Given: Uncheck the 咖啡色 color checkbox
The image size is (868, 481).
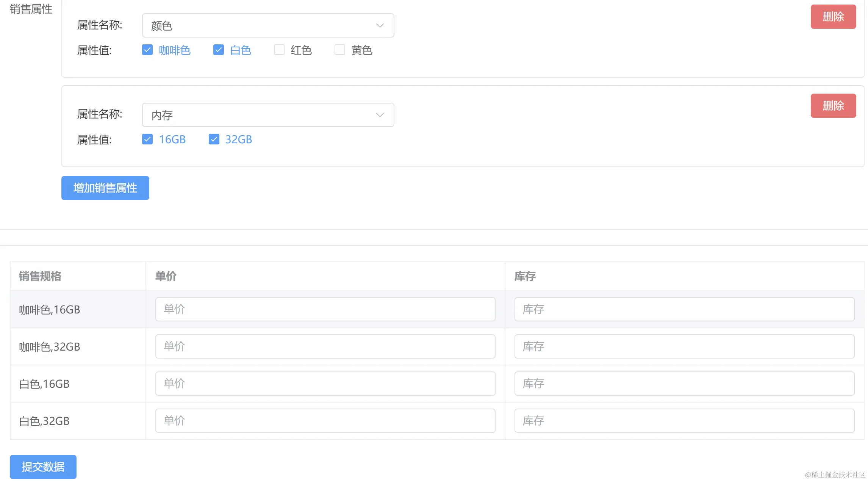Looking at the screenshot, I should (147, 50).
